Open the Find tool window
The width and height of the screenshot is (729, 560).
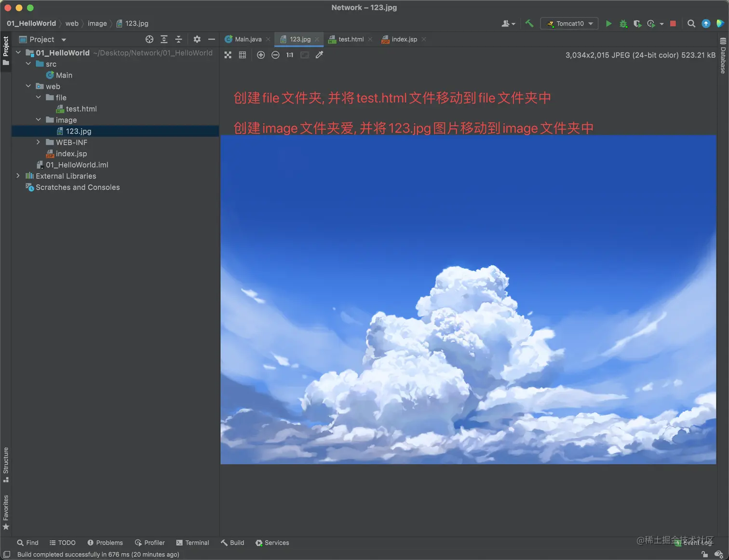tap(27, 543)
